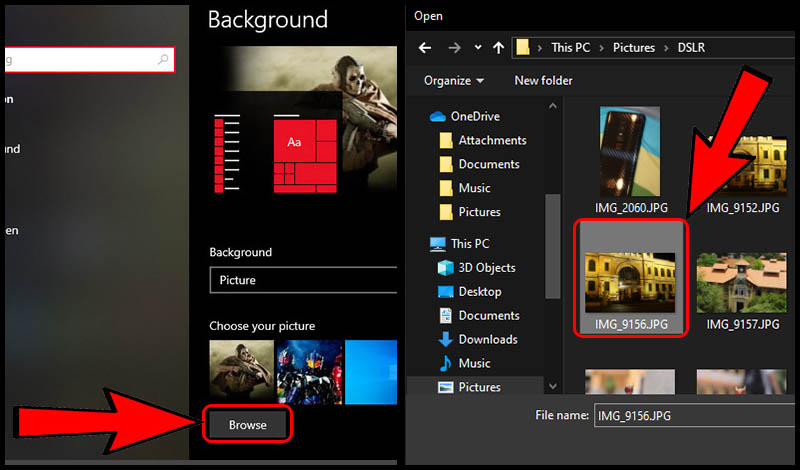800x470 pixels.
Task: Click the Downloads arrow icon
Action: click(x=446, y=339)
